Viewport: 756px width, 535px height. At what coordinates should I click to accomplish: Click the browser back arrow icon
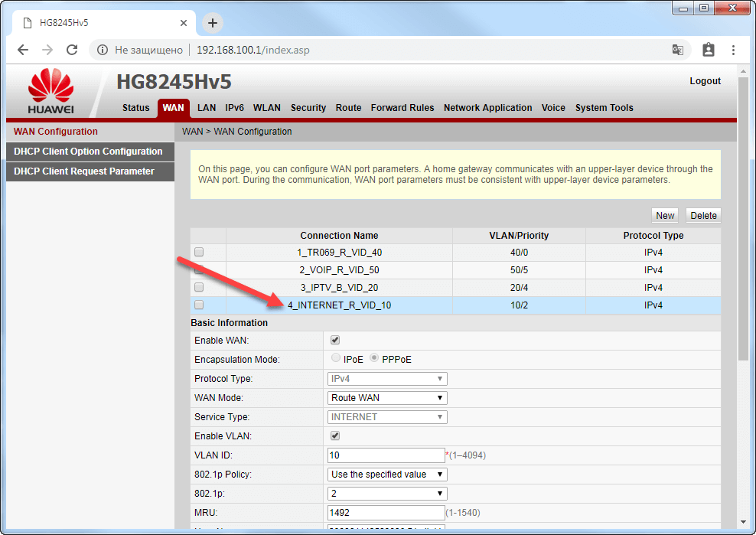[23, 50]
